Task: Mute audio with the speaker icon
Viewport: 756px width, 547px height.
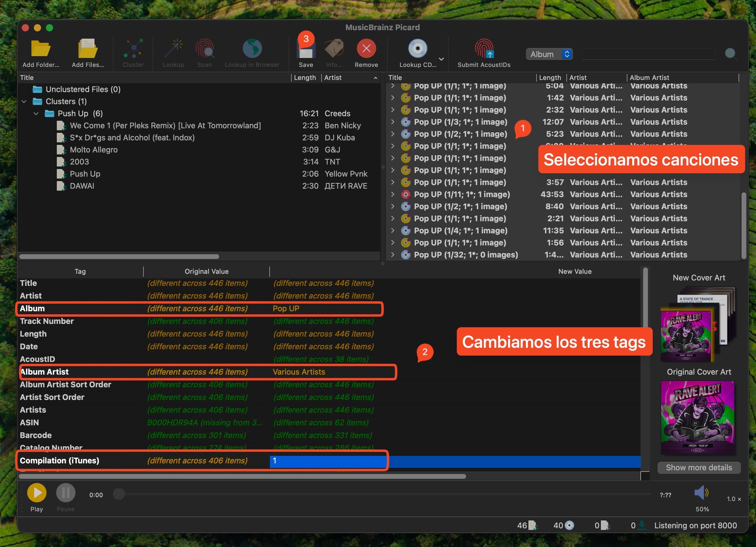Action: 701,492
